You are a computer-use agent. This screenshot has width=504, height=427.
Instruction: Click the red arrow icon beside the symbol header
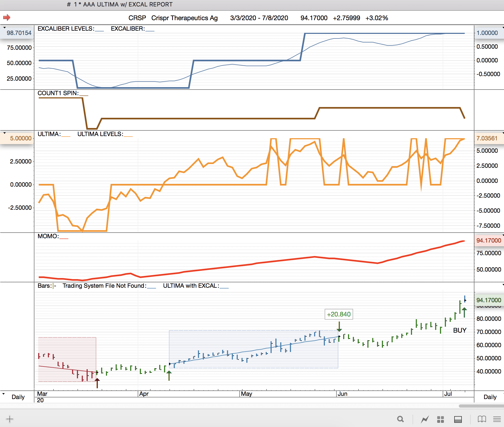tap(7, 18)
